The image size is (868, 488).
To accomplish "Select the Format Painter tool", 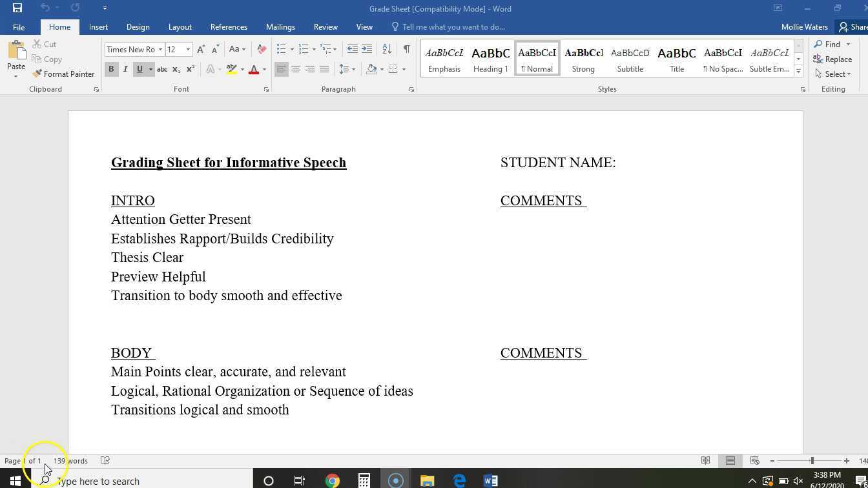I will (x=64, y=74).
